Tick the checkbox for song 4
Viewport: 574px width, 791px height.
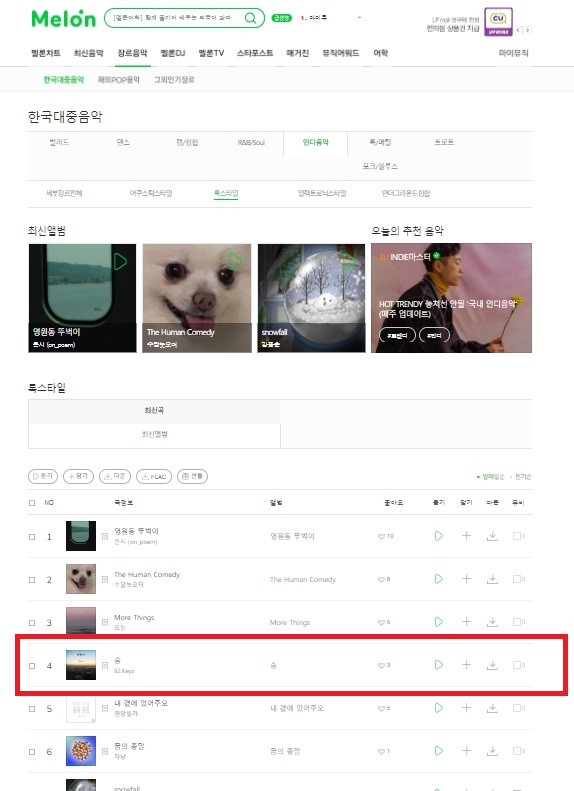tap(32, 666)
